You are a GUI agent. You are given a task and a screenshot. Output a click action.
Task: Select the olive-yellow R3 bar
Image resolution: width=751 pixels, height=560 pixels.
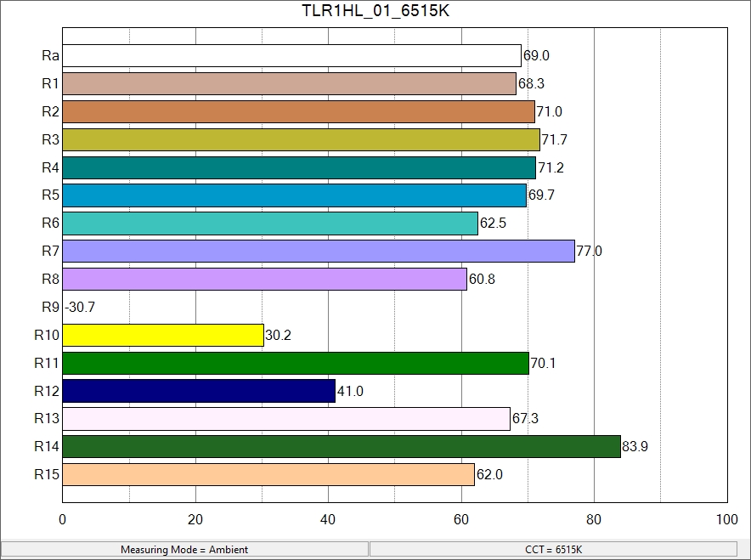301,140
